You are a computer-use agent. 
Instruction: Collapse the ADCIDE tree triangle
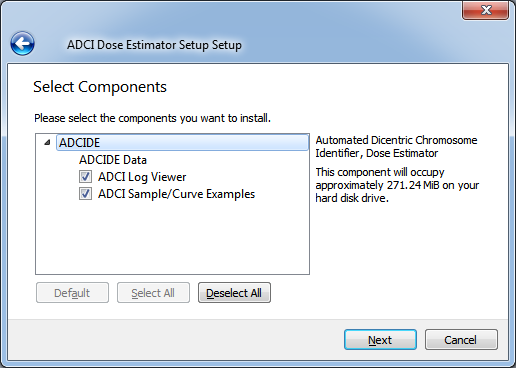[47, 143]
